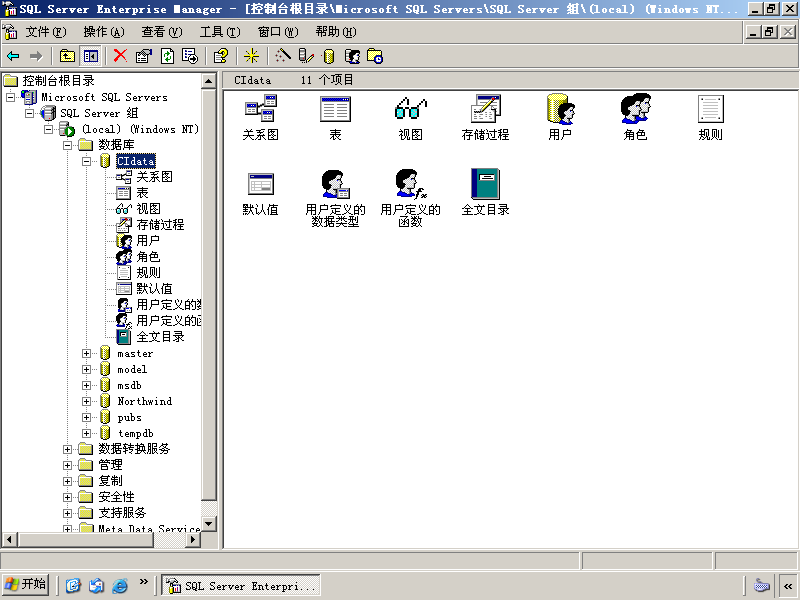Select 复制 folder in the tree

point(110,481)
